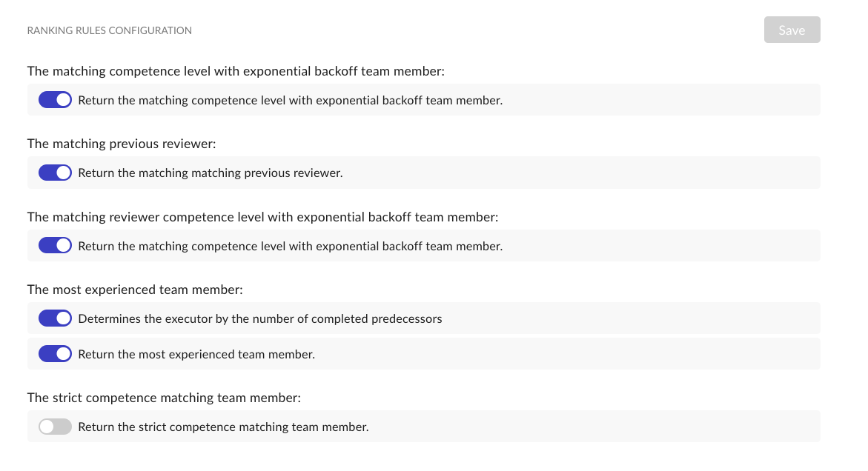Click 'The most experienced team member:' heading
This screenshot has width=868, height=471.
(x=135, y=290)
